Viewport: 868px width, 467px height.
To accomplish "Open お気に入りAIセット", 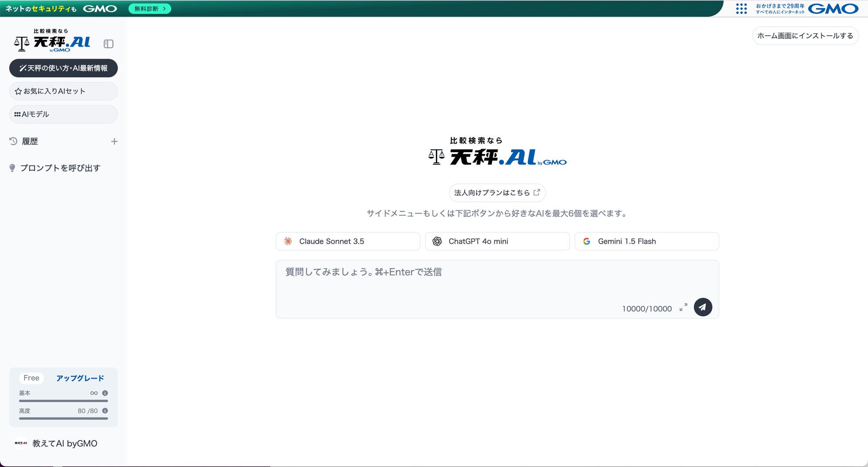I will point(64,91).
